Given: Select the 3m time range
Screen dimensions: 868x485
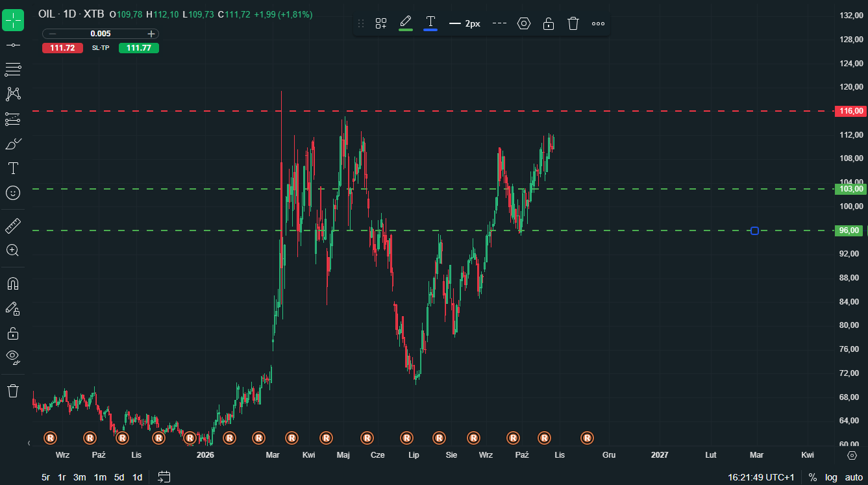Looking at the screenshot, I should [79, 477].
